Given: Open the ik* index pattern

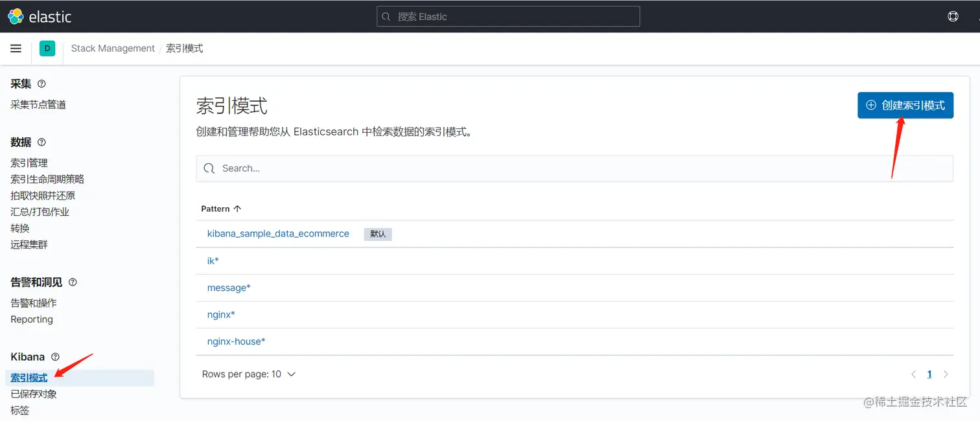Looking at the screenshot, I should (x=213, y=260).
